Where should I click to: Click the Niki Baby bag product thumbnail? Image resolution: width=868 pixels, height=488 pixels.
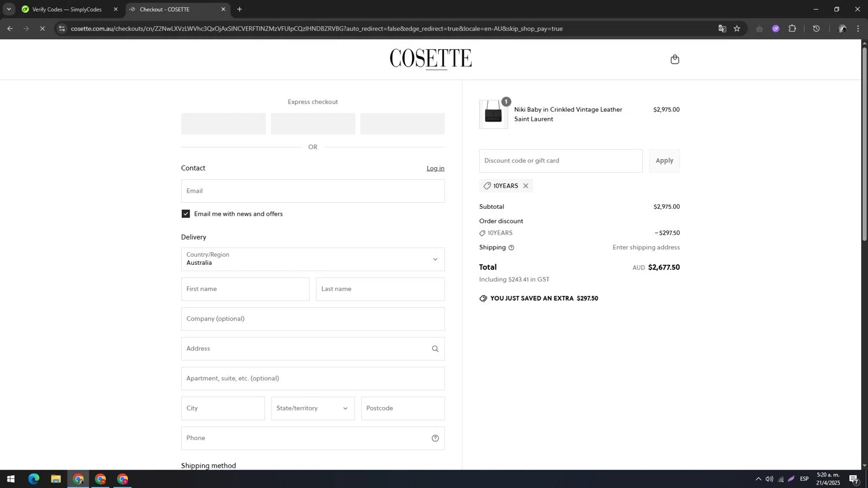pyautogui.click(x=494, y=114)
